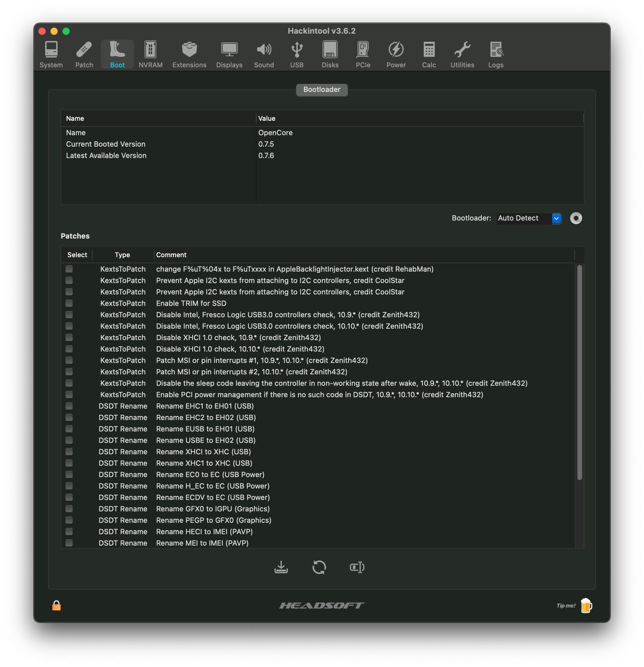
Task: Check Rename GFX0 to IGPU checkbox
Action: point(69,509)
